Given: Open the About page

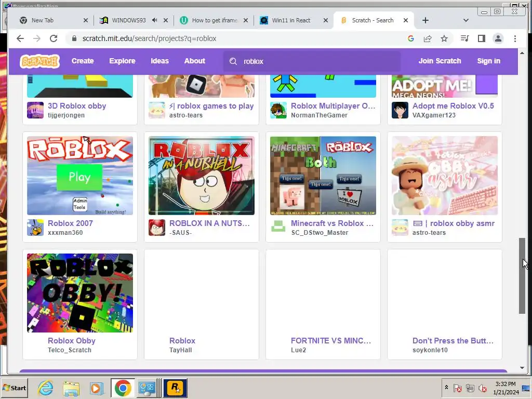Looking at the screenshot, I should (195, 61).
